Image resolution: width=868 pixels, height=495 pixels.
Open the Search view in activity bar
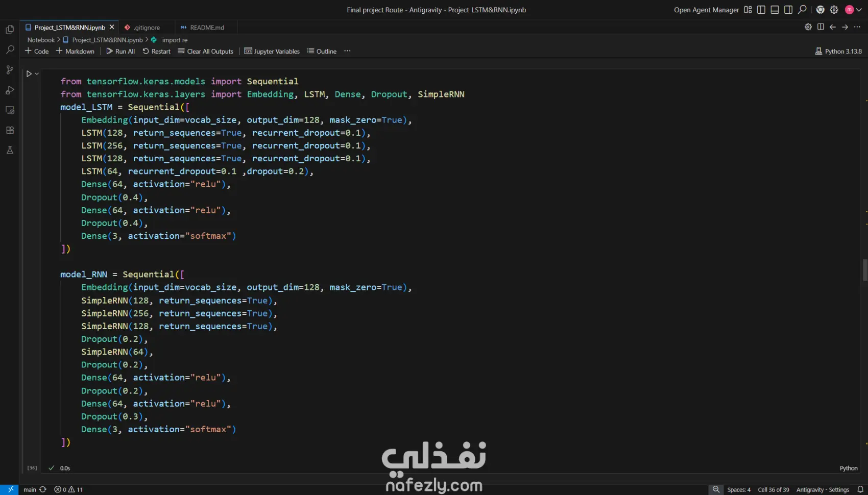10,49
